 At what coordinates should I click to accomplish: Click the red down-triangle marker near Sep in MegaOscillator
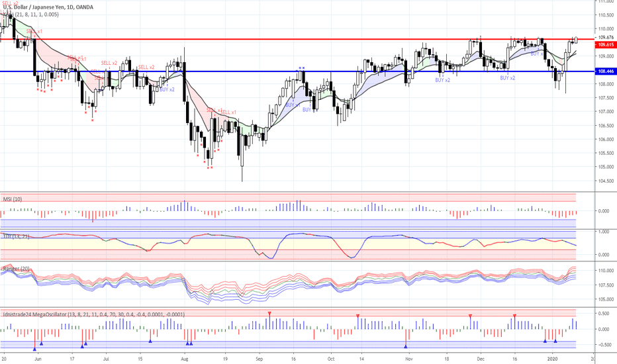pyautogui.click(x=269, y=312)
